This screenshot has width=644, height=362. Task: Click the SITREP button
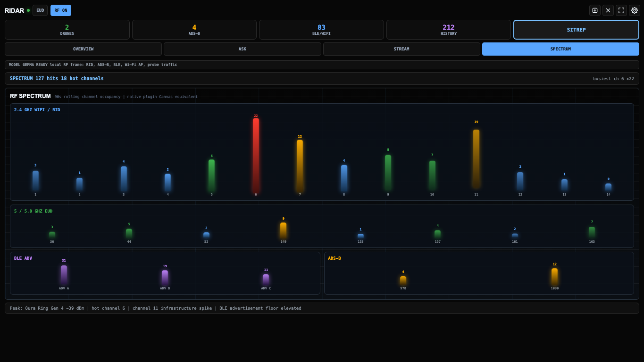[576, 30]
